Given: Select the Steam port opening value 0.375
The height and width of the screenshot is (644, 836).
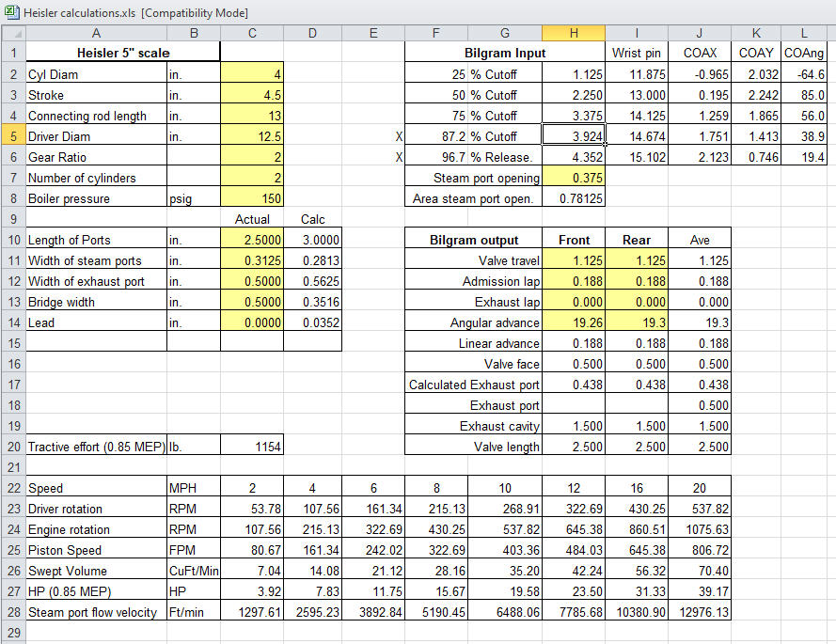Looking at the screenshot, I should tap(574, 178).
